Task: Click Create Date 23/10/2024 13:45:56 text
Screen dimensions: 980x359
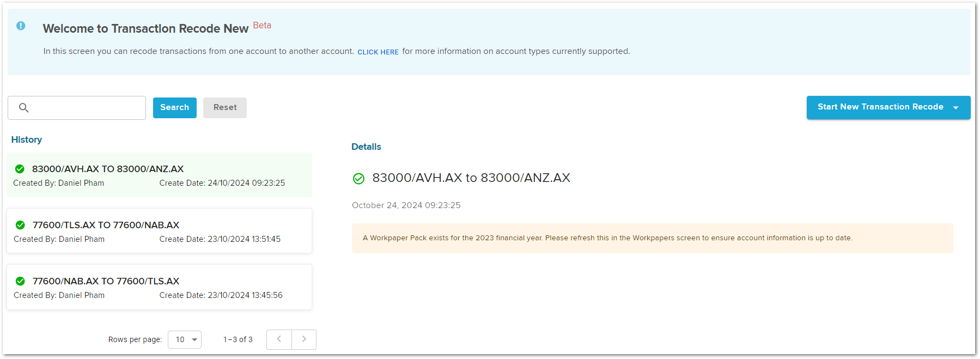Action: pyautogui.click(x=221, y=295)
